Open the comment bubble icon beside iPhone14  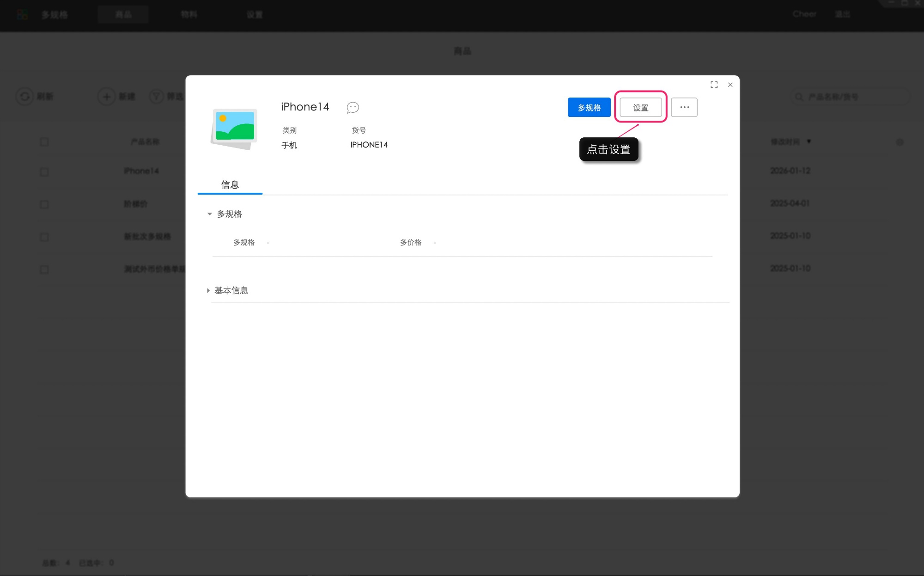point(353,108)
